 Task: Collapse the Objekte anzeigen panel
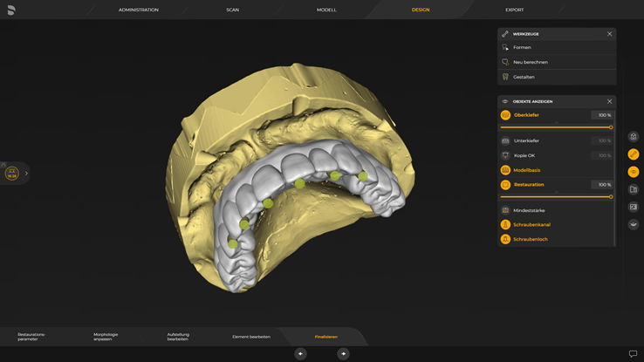coord(609,101)
